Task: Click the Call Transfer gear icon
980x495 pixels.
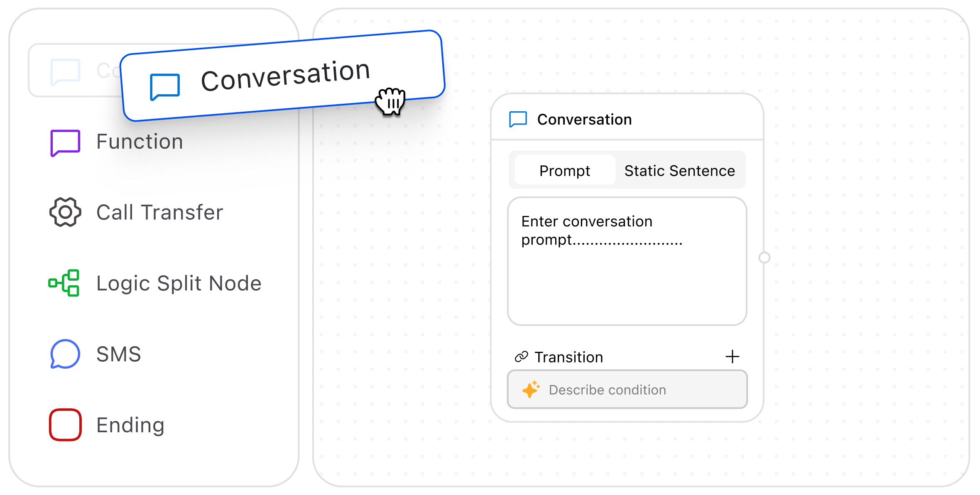Action: coord(65,212)
